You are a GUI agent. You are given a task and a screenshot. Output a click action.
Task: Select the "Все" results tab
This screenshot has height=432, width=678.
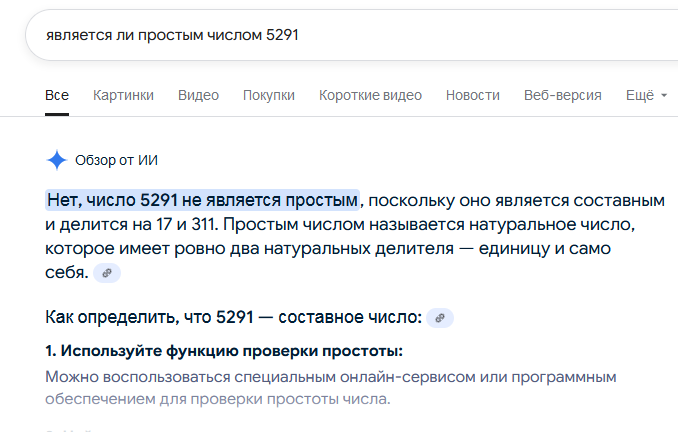[x=57, y=95]
